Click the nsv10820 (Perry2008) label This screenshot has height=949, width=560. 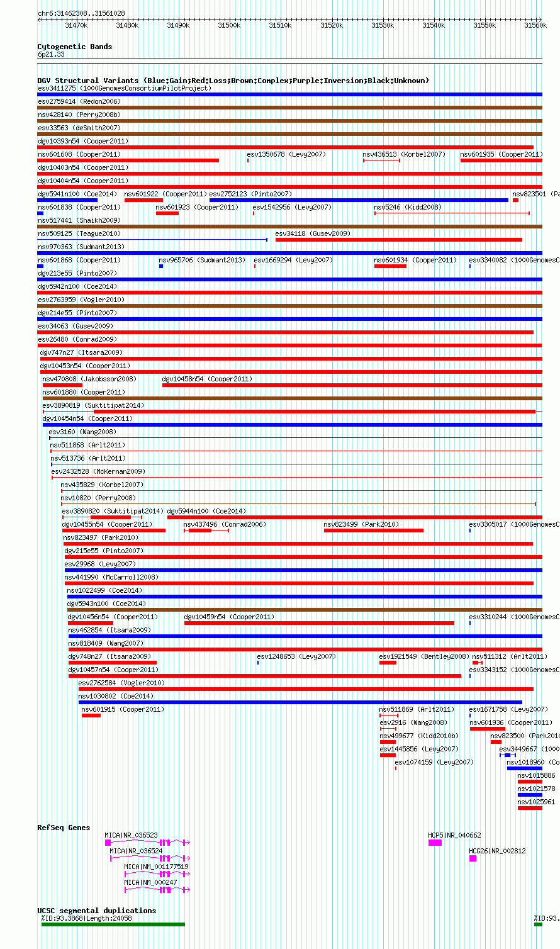[98, 498]
